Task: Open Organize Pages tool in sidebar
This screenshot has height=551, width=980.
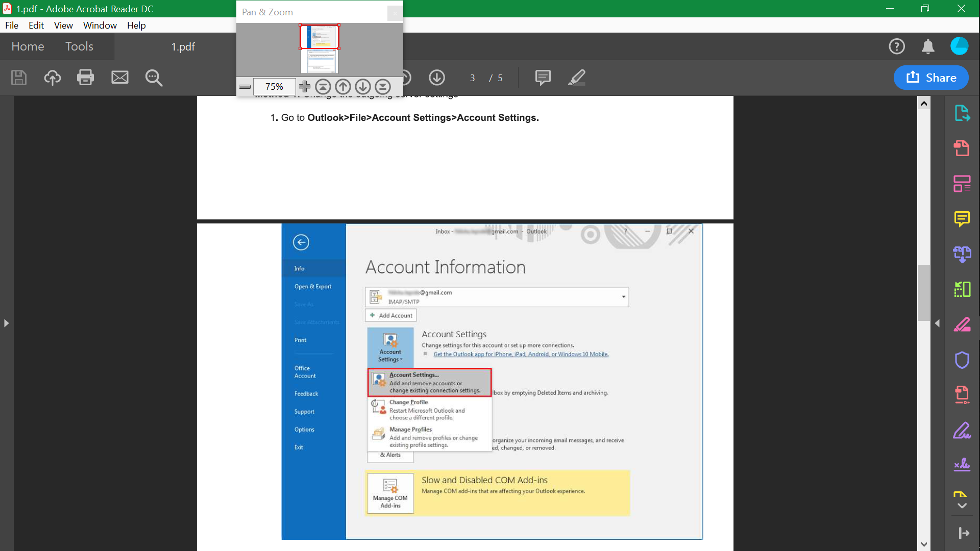Action: 962,184
